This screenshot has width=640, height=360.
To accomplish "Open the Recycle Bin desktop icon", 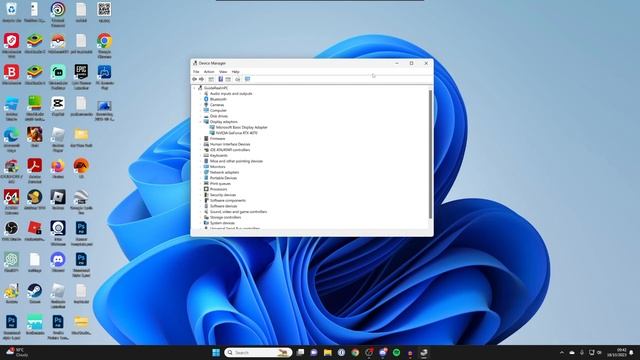I will [11, 12].
